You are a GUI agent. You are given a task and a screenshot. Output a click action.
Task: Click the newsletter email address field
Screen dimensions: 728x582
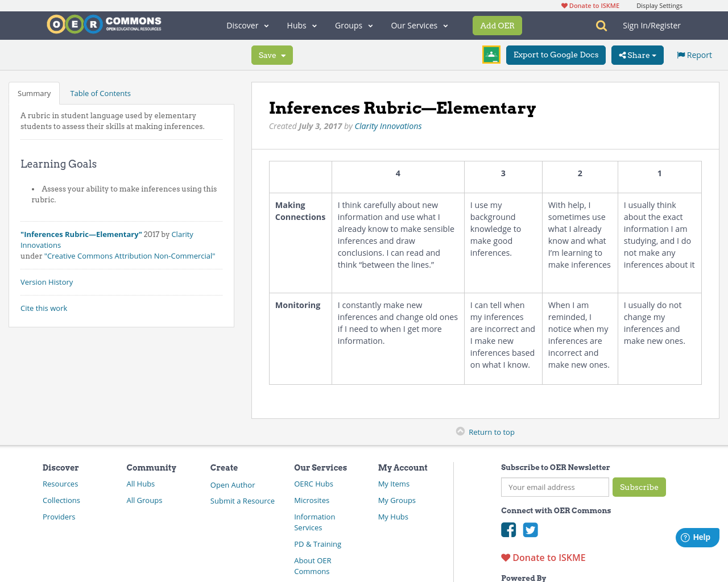[555, 487]
